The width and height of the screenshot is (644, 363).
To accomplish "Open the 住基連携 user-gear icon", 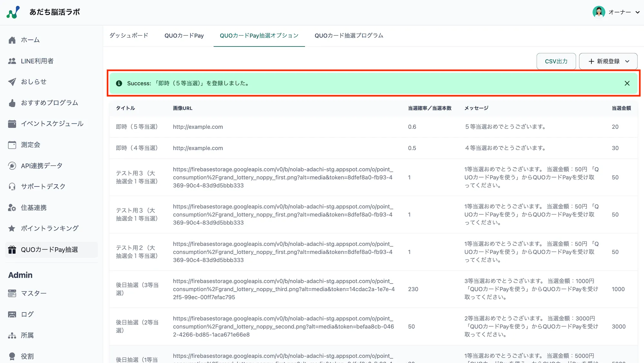I will tap(12, 208).
